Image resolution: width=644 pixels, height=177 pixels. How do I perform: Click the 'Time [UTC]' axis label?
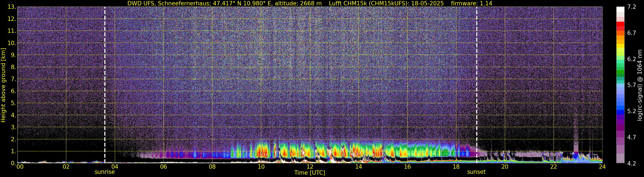[x=309, y=173]
